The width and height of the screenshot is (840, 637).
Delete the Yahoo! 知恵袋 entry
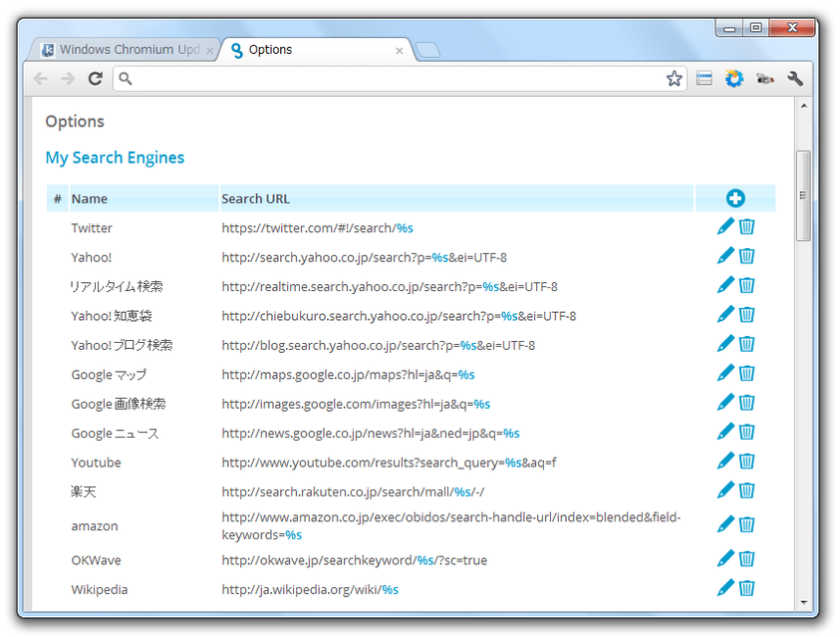(x=746, y=314)
